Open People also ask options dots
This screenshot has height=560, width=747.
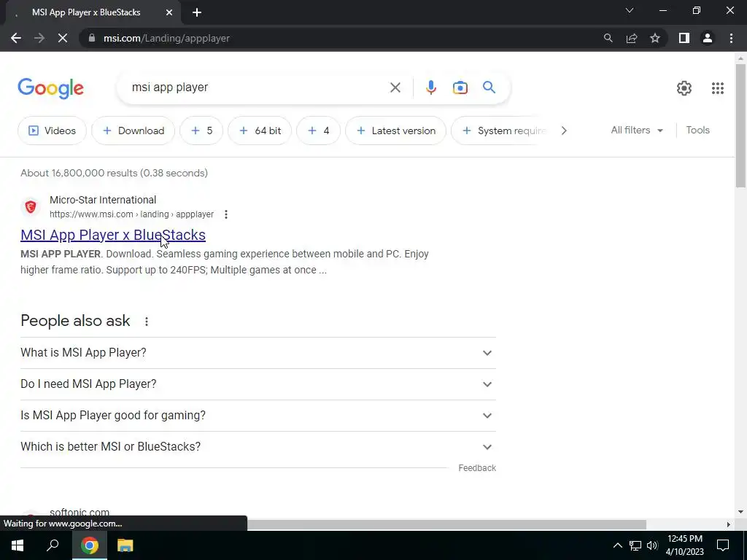coord(146,322)
